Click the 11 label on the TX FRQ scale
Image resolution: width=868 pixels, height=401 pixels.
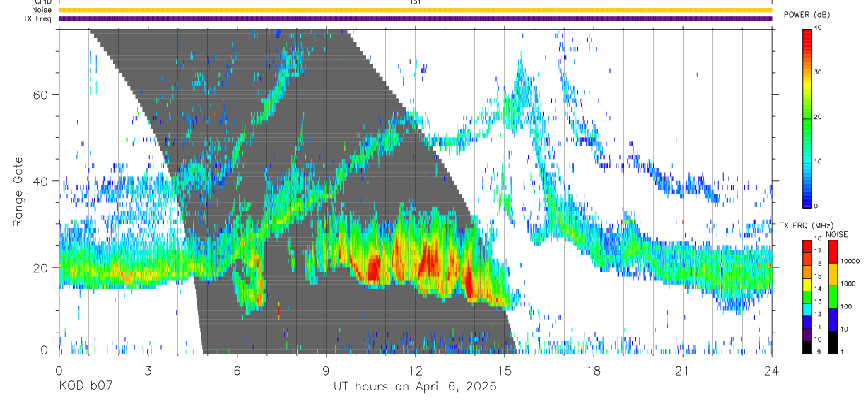[x=819, y=327]
